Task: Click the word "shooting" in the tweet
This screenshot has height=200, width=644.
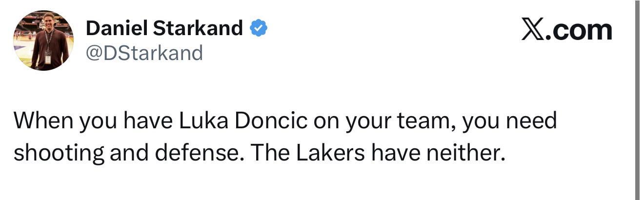Action: coord(59,154)
